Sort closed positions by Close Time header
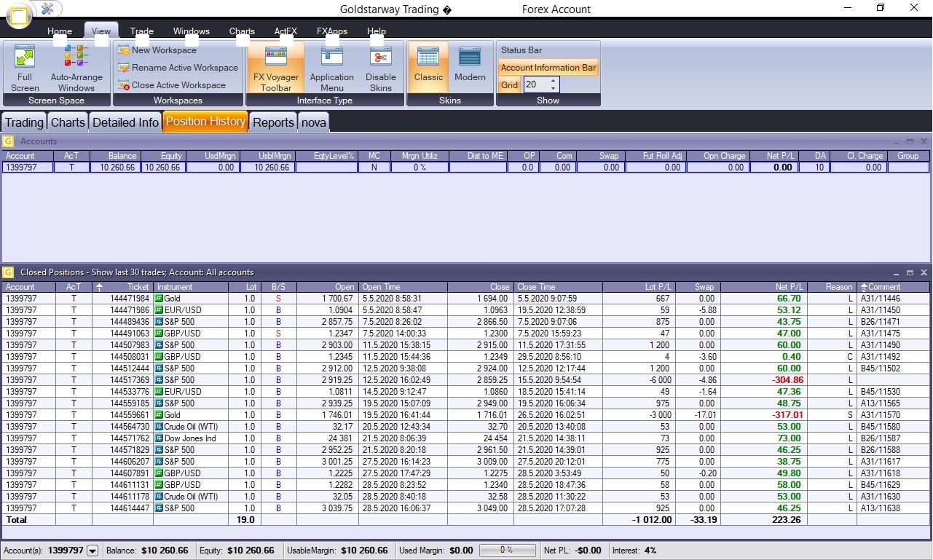The width and height of the screenshot is (933, 560). point(558,287)
